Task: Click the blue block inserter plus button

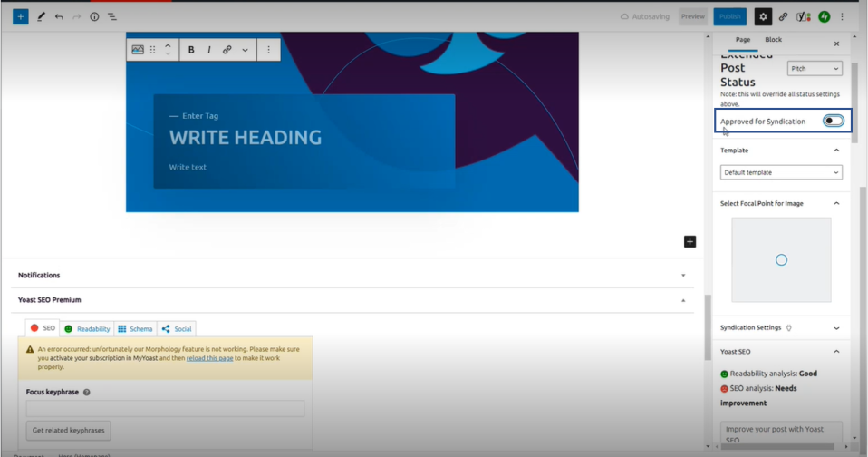Action: pos(20,16)
